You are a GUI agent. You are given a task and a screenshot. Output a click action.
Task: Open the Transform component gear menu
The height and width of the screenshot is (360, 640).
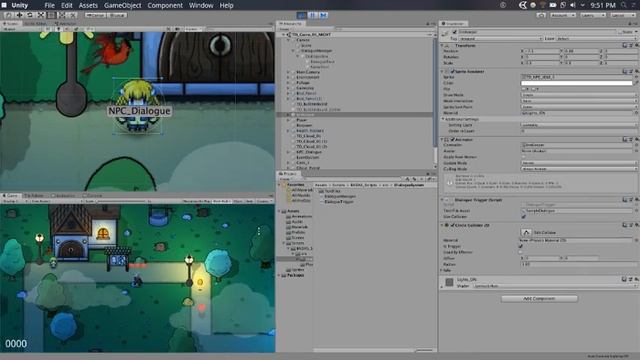pos(636,45)
